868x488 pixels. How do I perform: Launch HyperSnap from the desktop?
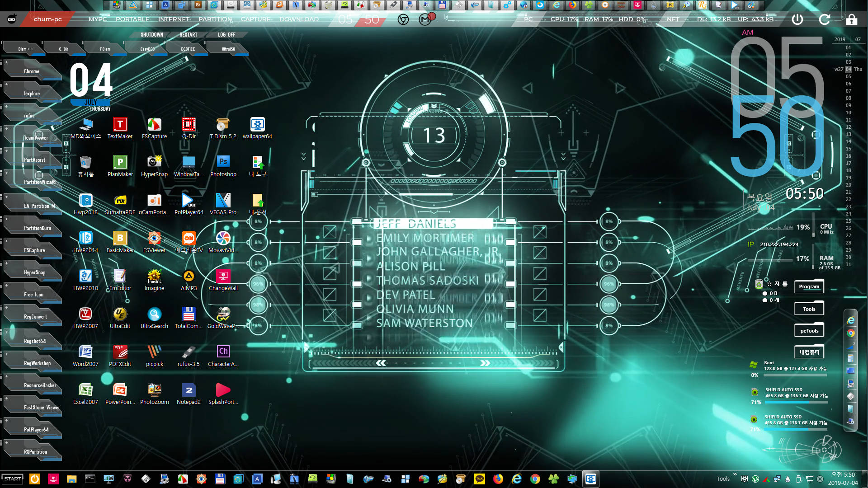click(x=154, y=166)
